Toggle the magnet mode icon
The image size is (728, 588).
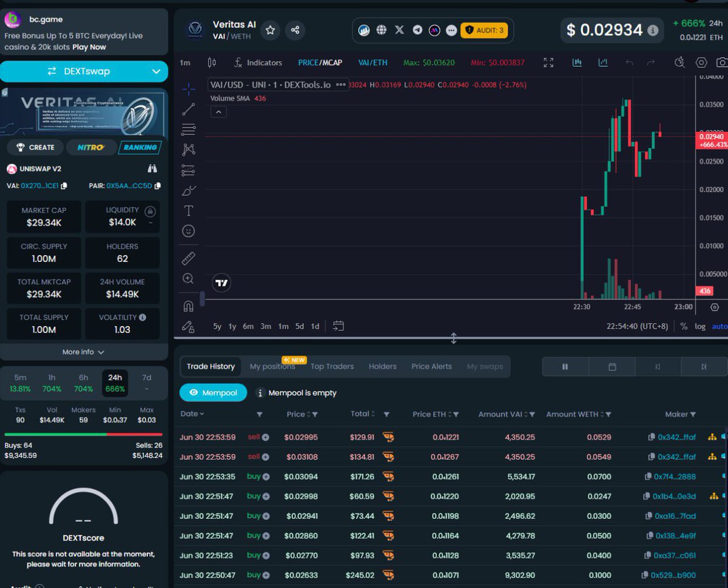(x=189, y=307)
